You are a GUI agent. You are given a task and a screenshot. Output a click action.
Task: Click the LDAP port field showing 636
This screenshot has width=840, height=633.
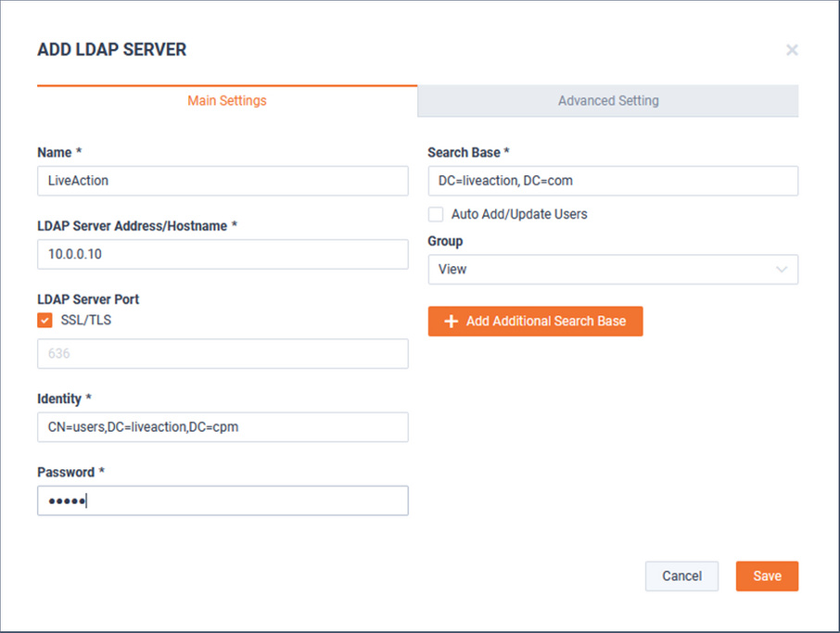coord(223,353)
